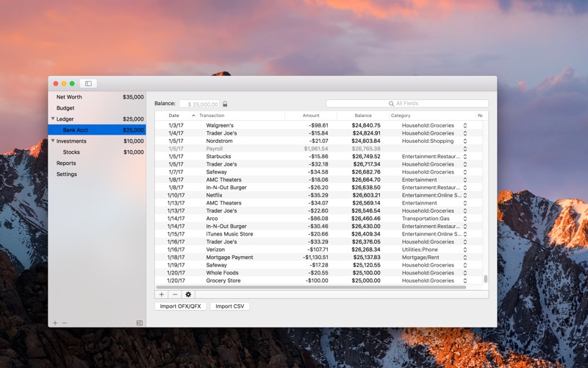Viewport: 588px width, 368px height.
Task: Click the All Fields search field
Action: pos(407,104)
